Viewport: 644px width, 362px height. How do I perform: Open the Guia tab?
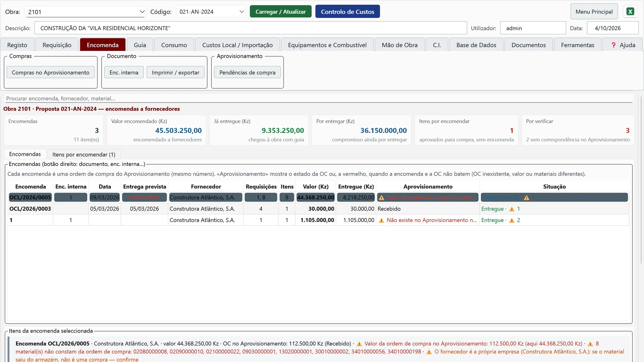pyautogui.click(x=140, y=45)
